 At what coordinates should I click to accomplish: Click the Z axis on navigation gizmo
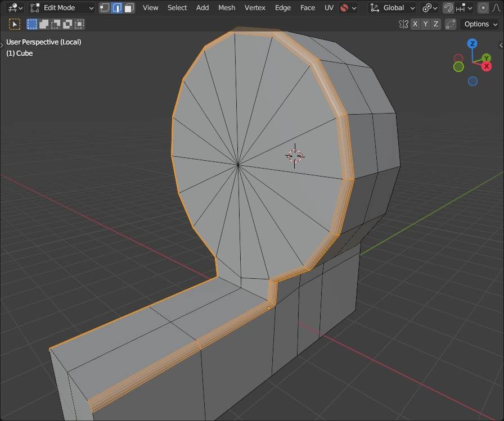click(x=472, y=44)
